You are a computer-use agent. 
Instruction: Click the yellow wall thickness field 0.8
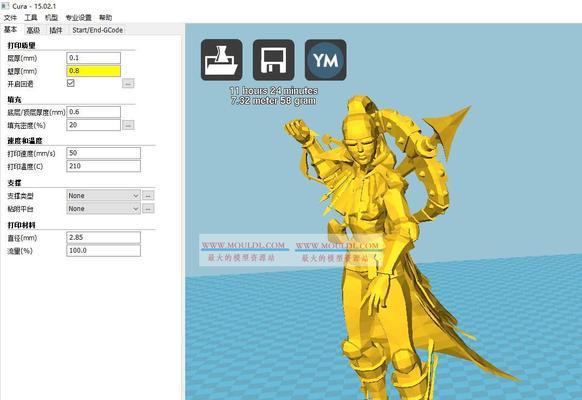(94, 71)
